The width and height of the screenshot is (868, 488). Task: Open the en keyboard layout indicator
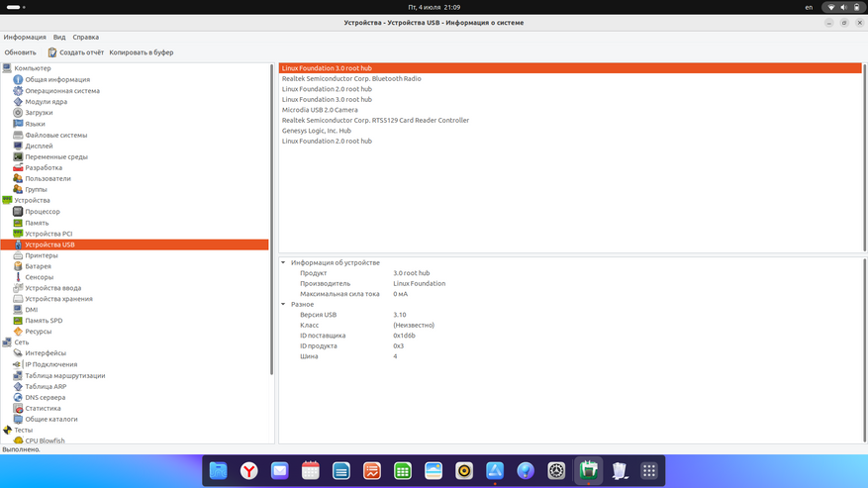809,7
